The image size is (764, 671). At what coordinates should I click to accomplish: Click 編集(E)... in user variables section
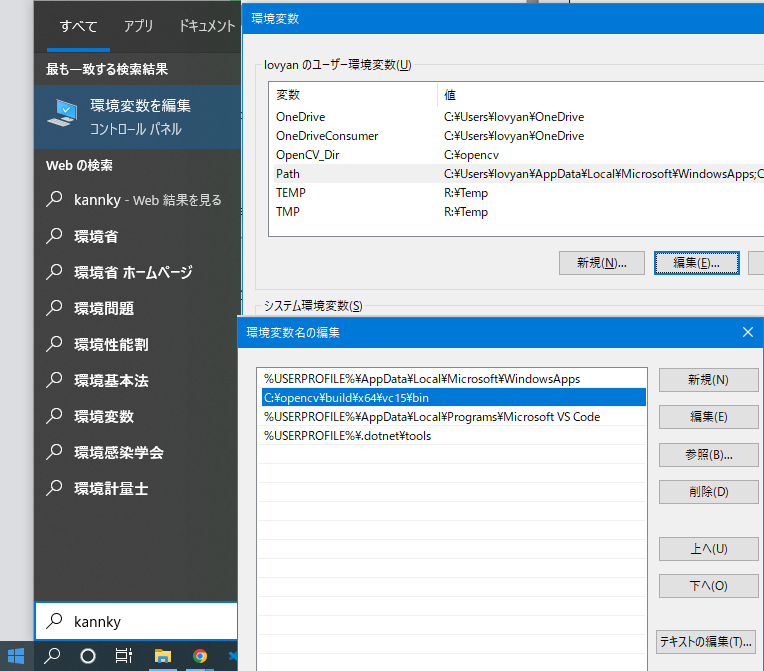697,263
